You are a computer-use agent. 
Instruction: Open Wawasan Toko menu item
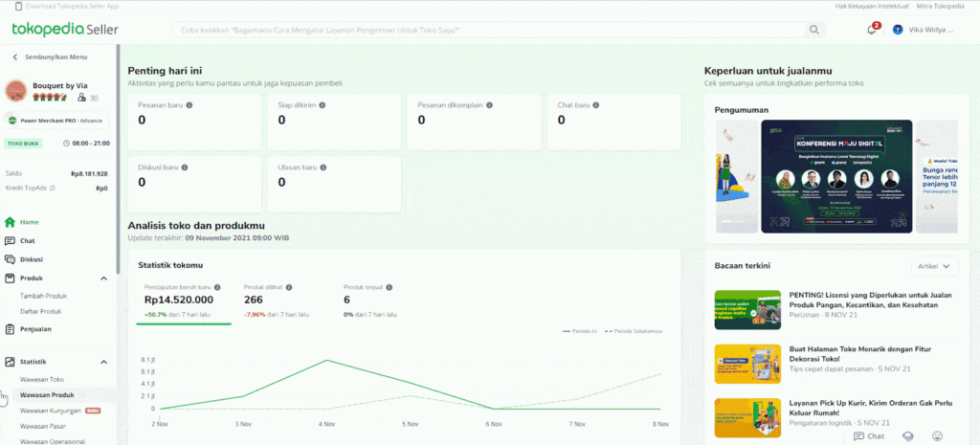(42, 379)
